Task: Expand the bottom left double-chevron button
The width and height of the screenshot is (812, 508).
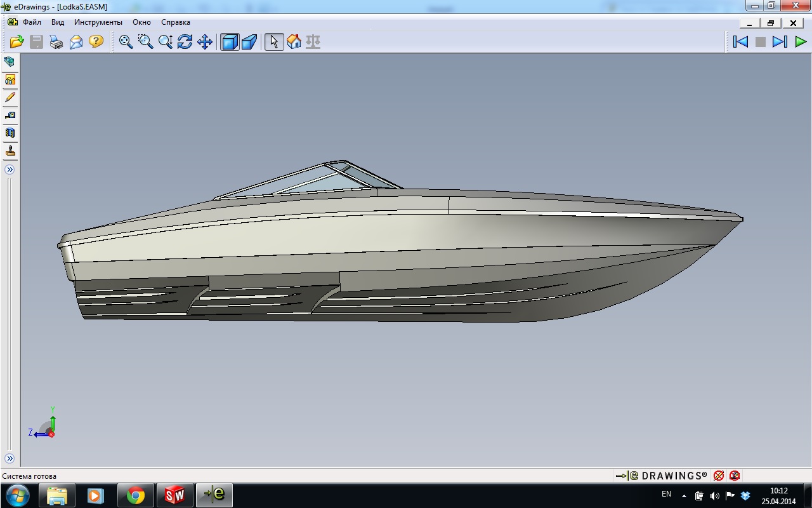Action: click(10, 458)
